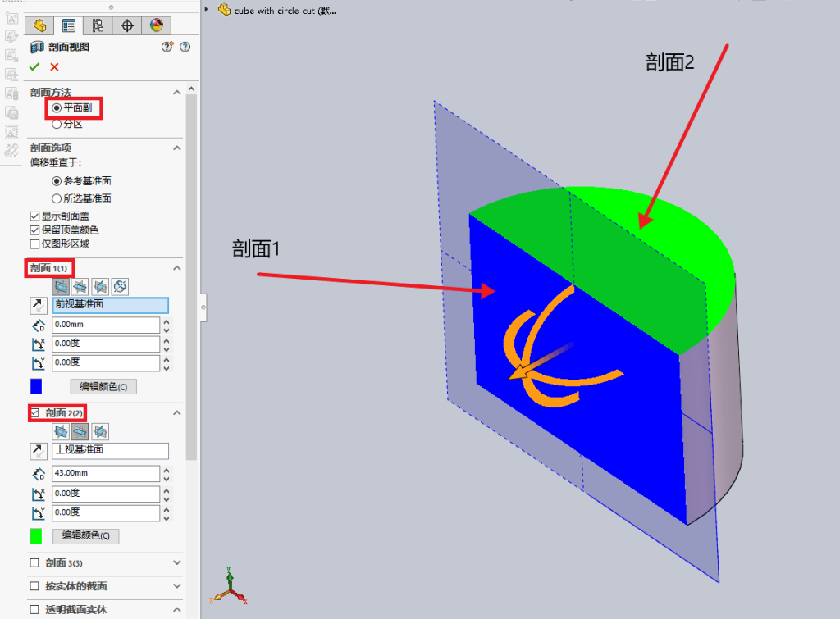The height and width of the screenshot is (619, 840).
Task: Set 剖面 1 to the right plane icon
Action: point(100,286)
